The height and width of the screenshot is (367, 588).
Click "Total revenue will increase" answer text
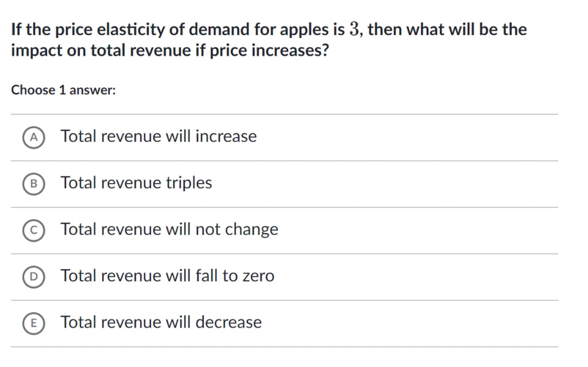pyautogui.click(x=158, y=136)
